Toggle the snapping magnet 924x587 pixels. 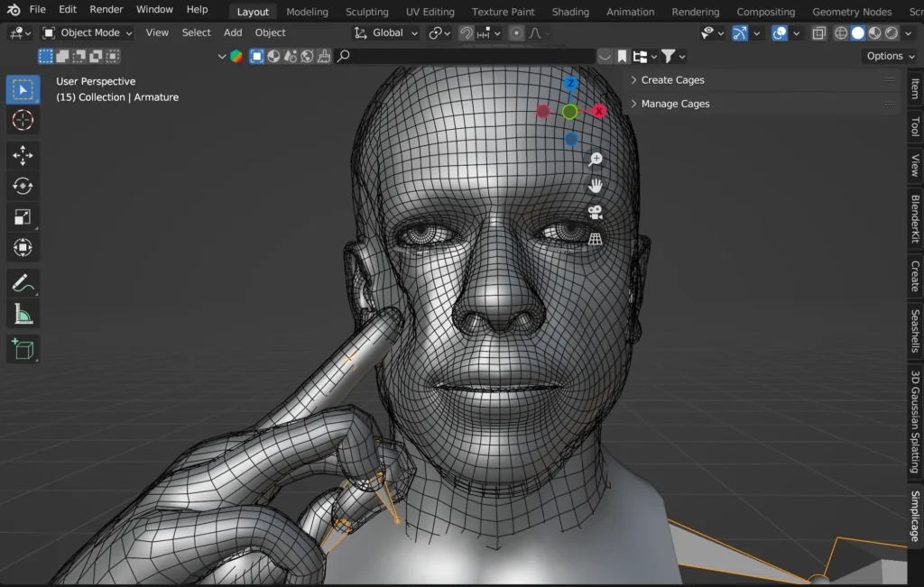pyautogui.click(x=467, y=33)
